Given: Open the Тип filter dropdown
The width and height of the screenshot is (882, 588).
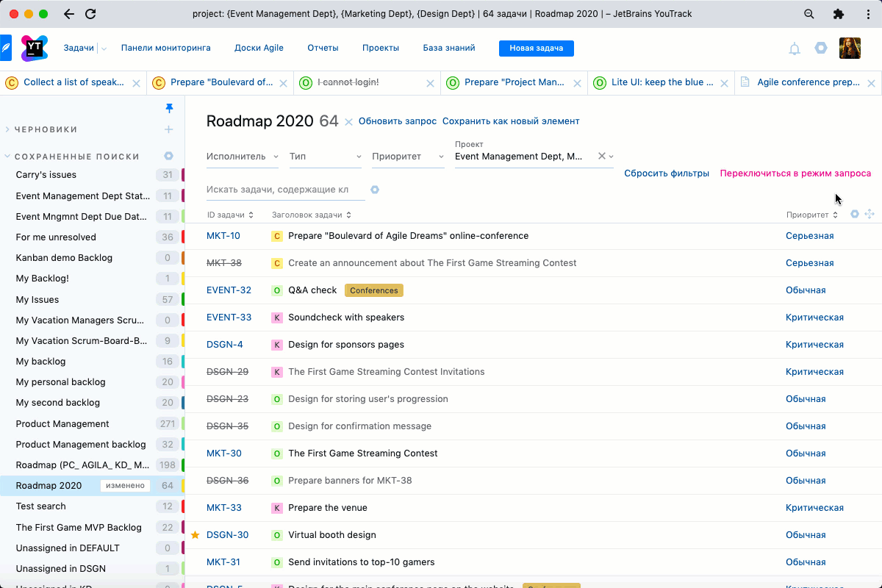Looking at the screenshot, I should click(325, 156).
